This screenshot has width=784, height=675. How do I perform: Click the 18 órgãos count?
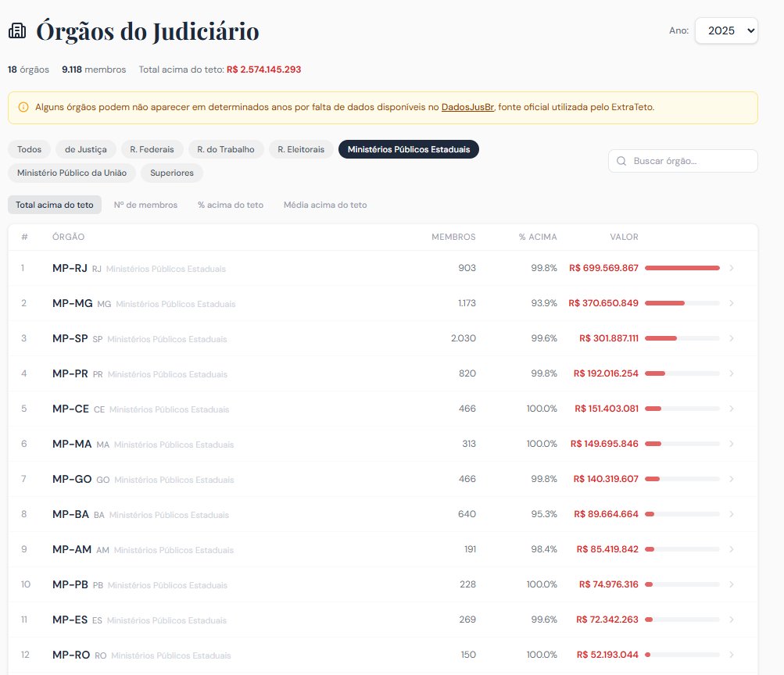28,70
